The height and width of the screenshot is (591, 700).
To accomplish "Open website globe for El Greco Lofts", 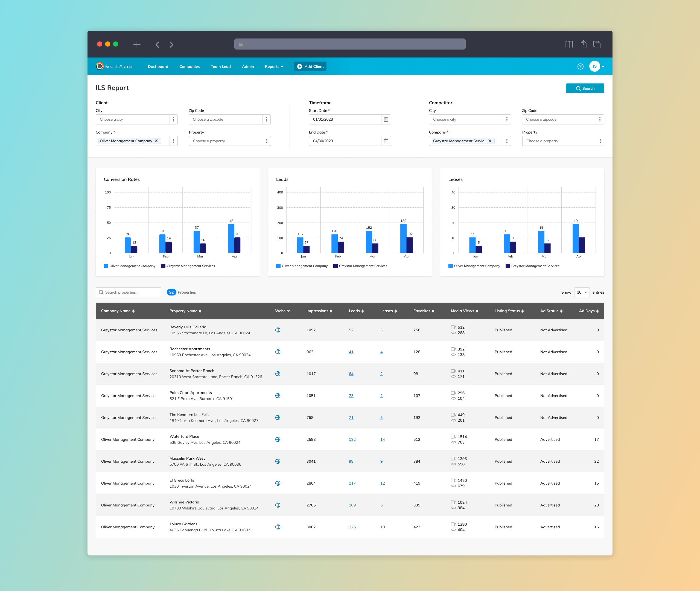I will 278,483.
